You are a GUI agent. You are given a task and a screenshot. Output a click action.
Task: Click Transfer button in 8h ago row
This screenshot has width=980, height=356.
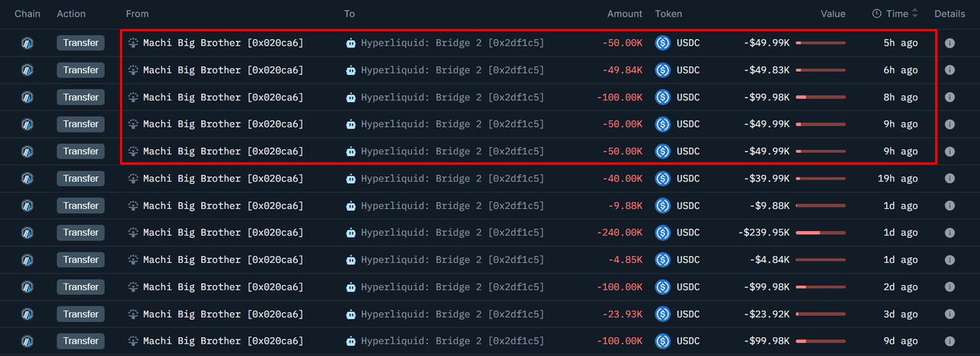pos(81,97)
